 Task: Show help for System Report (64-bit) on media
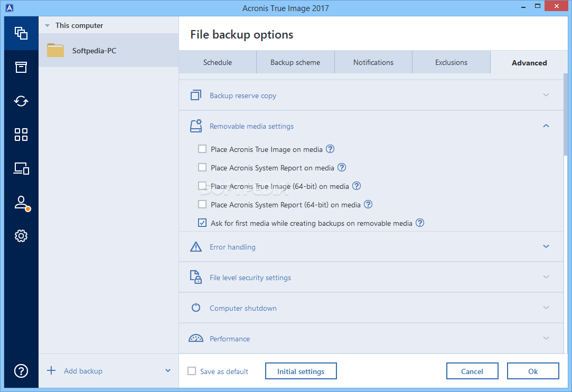[368, 204]
